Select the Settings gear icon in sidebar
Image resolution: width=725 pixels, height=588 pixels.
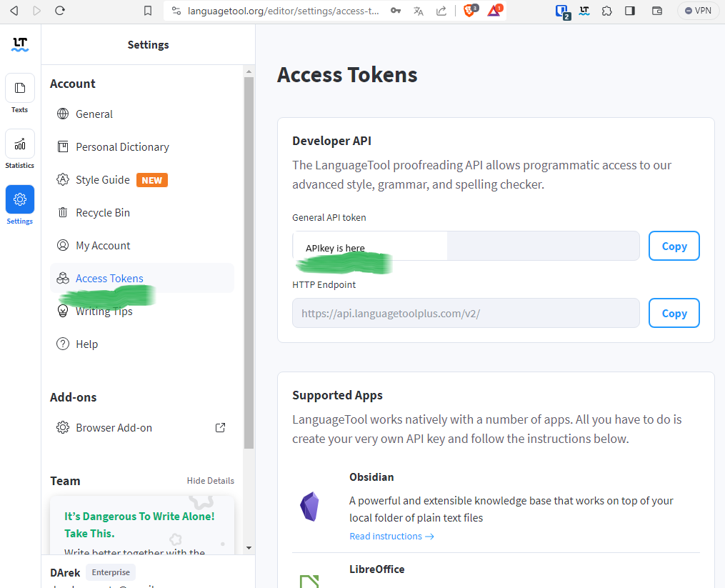pos(20,199)
